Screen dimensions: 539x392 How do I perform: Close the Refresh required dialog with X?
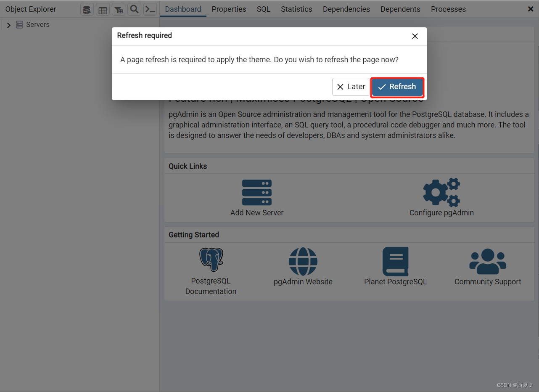pos(415,36)
